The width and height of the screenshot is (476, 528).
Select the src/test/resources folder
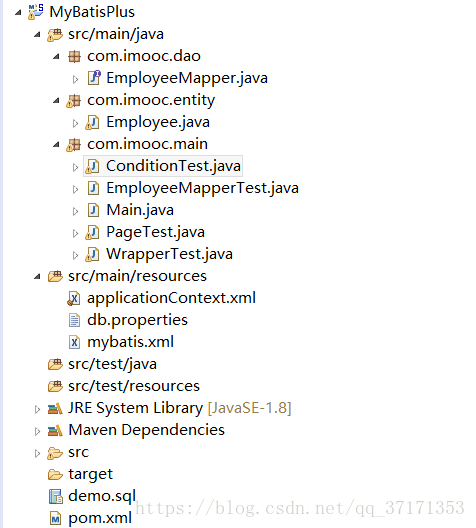(134, 386)
